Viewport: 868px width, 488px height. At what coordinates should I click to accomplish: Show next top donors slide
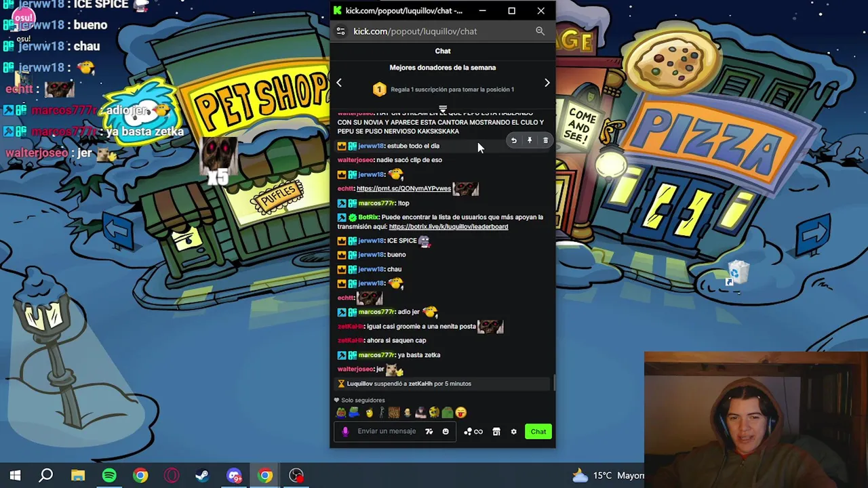tap(547, 83)
